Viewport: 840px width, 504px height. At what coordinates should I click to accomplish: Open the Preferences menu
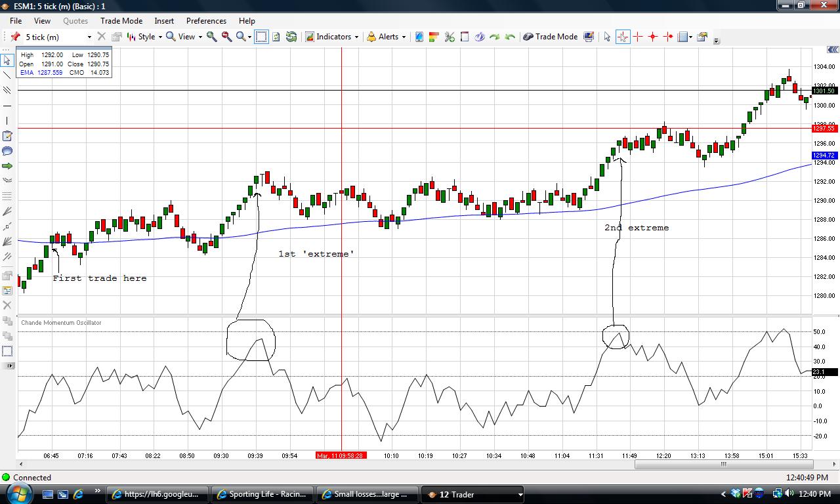[x=206, y=21]
